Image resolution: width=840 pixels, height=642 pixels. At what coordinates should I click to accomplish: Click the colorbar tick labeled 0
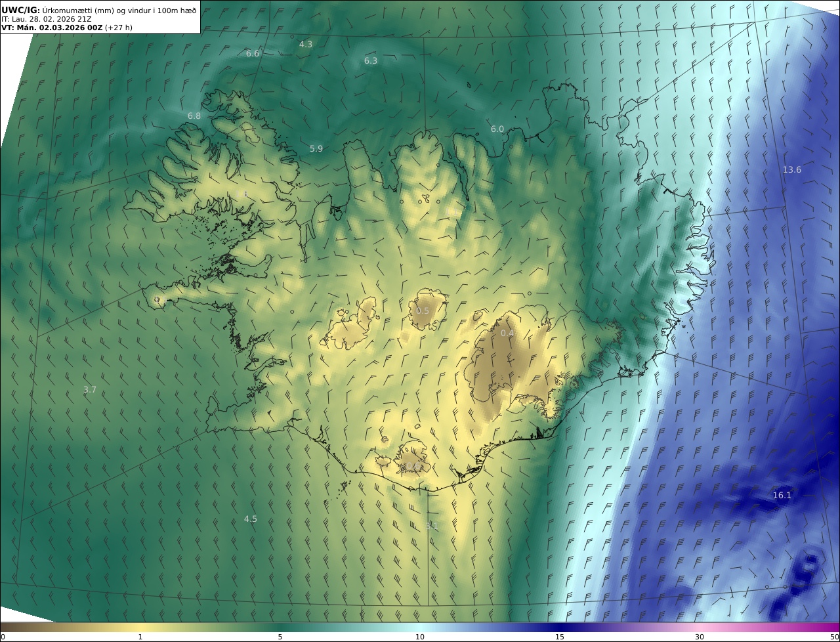(2, 637)
